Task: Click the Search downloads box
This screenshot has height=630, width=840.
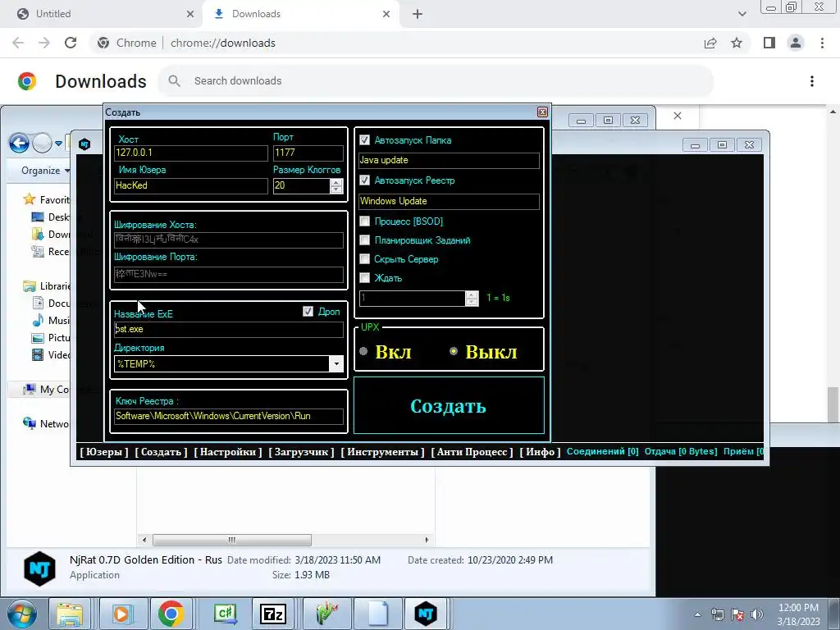Action: click(435, 81)
